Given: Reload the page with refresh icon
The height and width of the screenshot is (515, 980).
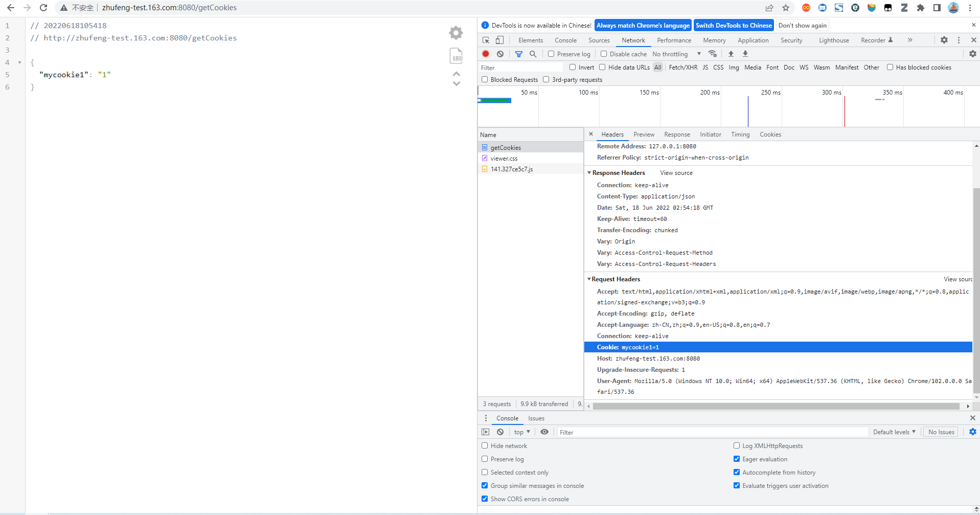Looking at the screenshot, I should pos(43,8).
